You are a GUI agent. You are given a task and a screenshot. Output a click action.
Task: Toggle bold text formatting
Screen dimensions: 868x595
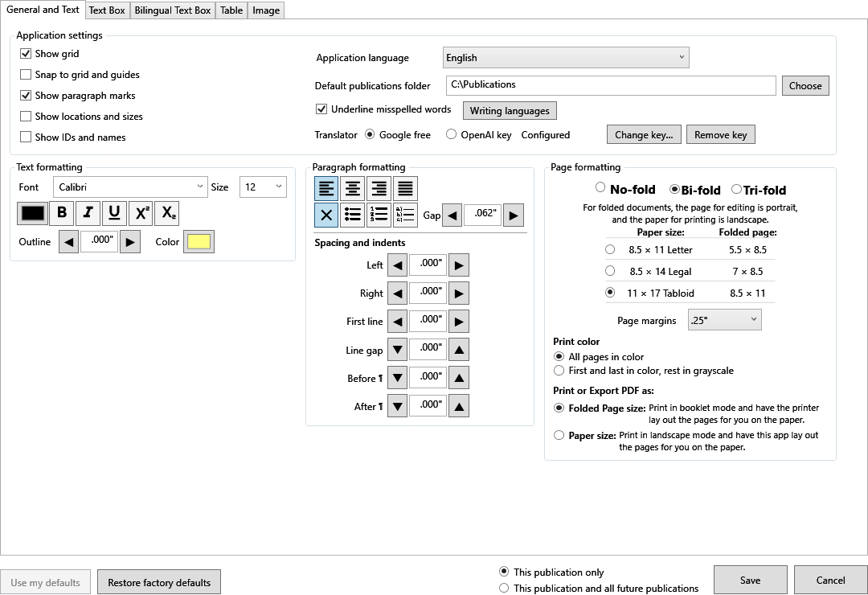click(62, 213)
